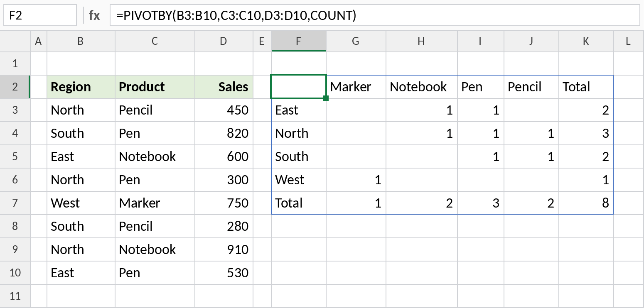The image size is (644, 308).
Task: Select the cell containing 300
Action: (224, 180)
